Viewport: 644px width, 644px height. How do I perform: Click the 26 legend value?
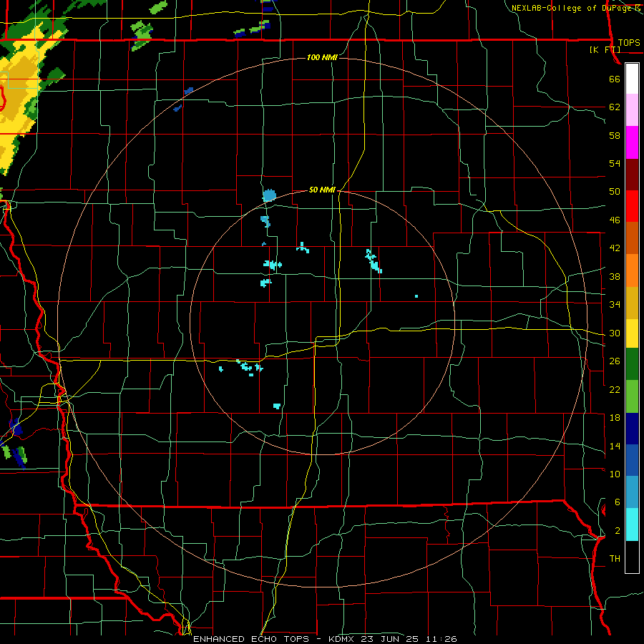[615, 361]
